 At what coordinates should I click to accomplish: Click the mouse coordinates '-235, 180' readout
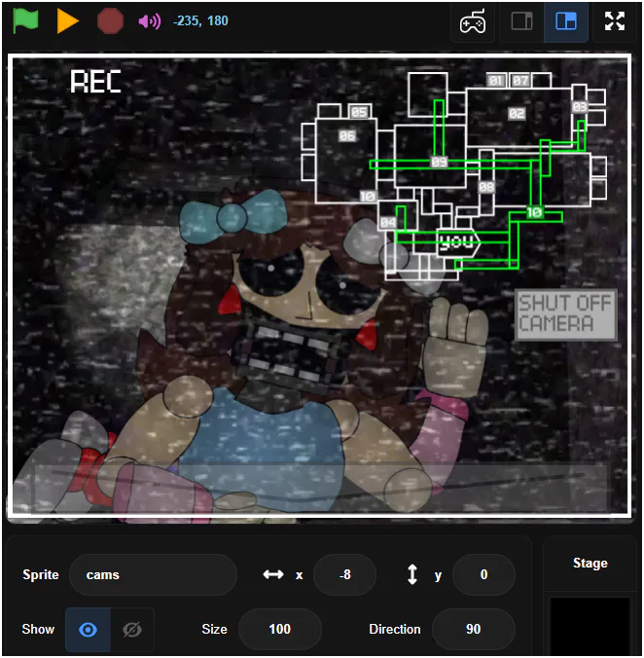point(200,21)
